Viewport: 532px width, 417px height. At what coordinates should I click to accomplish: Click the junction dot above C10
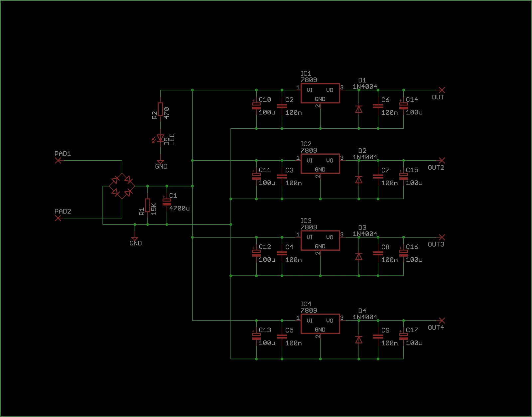256,90
